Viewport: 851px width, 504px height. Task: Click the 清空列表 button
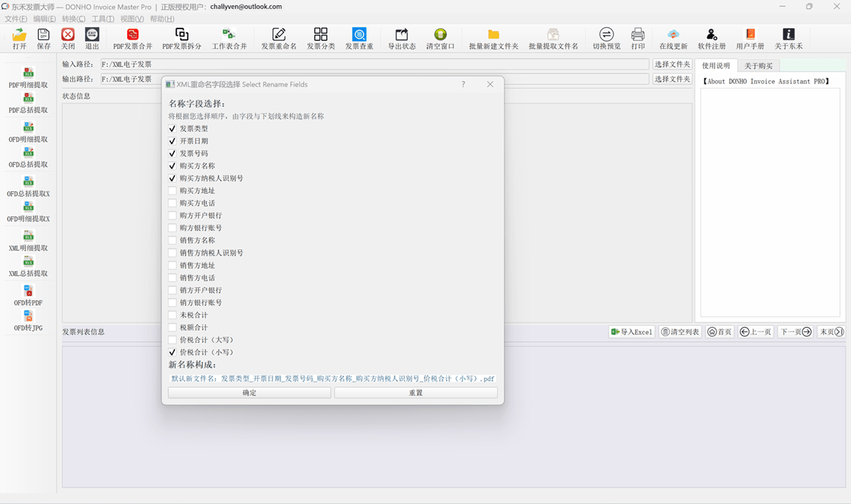click(x=680, y=332)
